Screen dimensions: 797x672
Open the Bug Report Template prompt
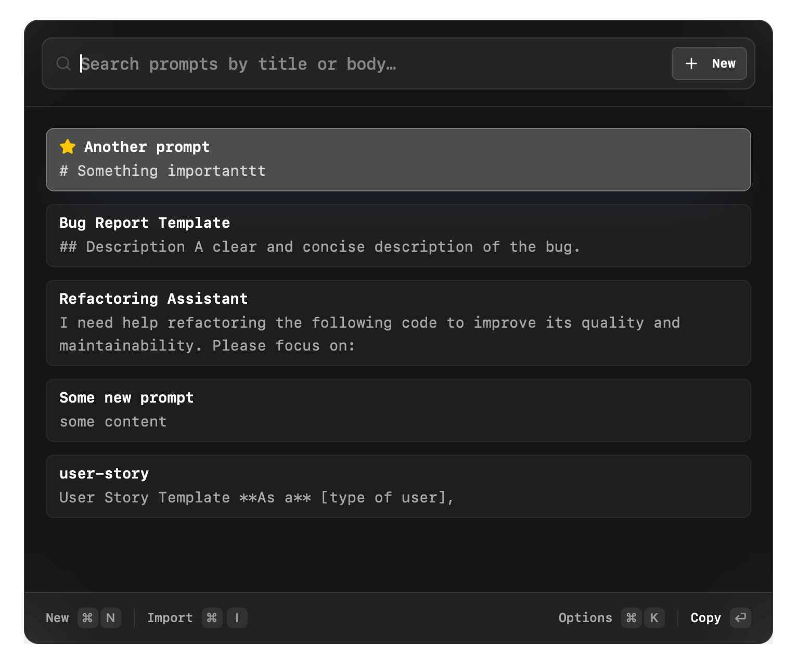(x=398, y=236)
